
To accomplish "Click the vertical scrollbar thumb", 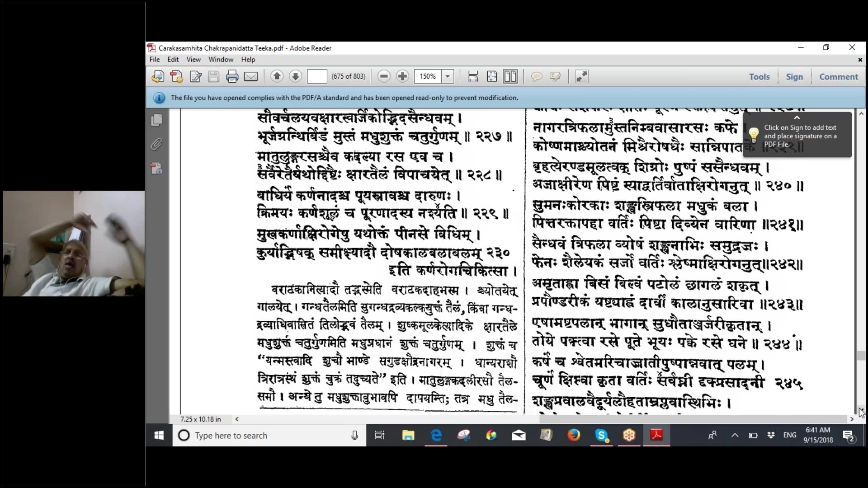I will (861, 356).
